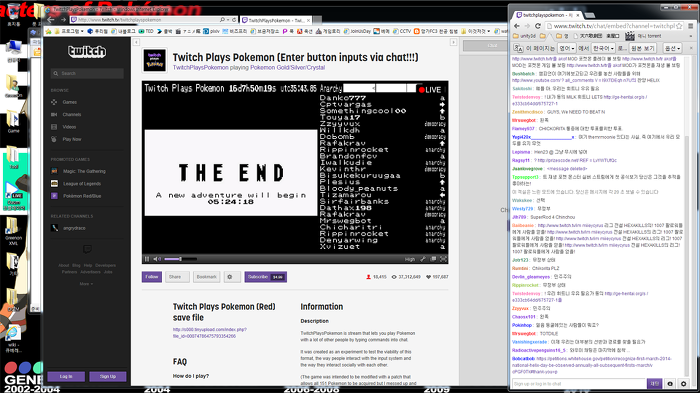The height and width of the screenshot is (393, 700).
Task: Click the Chrome address bar URL
Action: coord(614,26)
